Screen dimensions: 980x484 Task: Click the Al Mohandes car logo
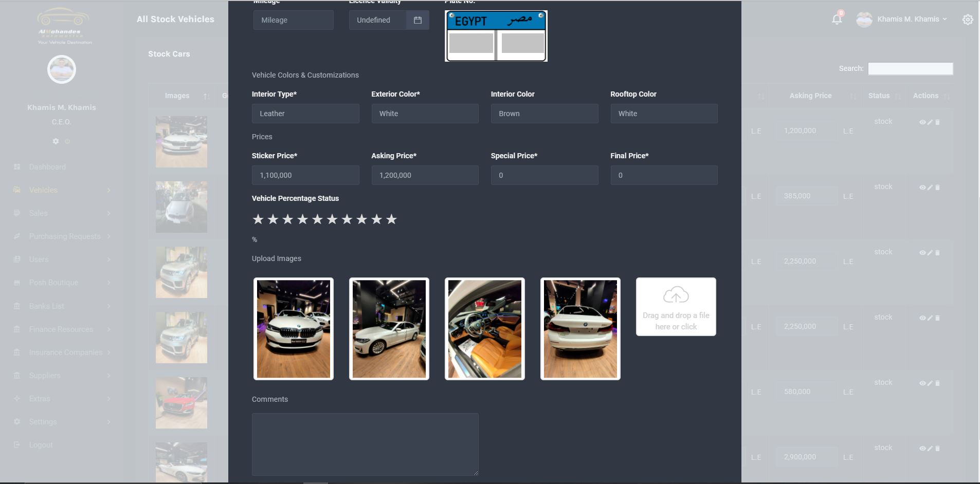pos(64,26)
